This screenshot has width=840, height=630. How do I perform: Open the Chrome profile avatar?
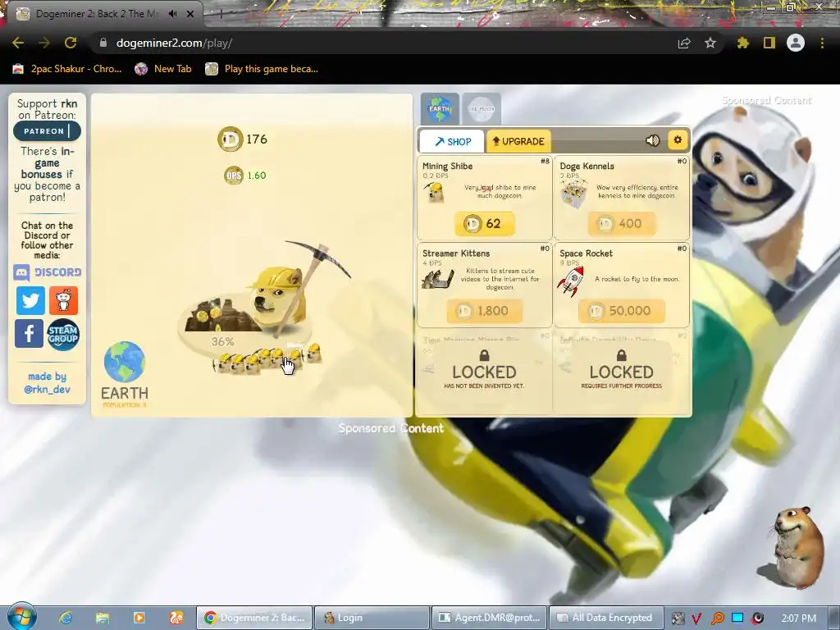click(796, 43)
